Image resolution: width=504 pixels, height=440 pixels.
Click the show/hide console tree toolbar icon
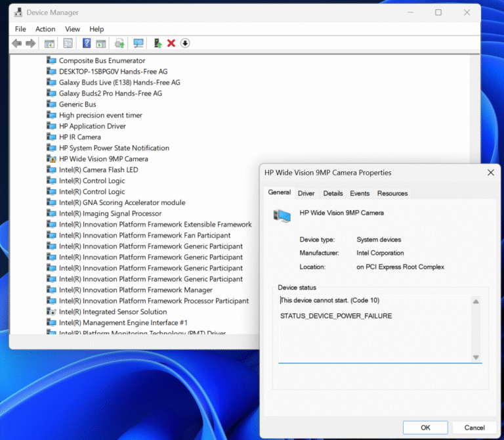pyautogui.click(x=49, y=43)
